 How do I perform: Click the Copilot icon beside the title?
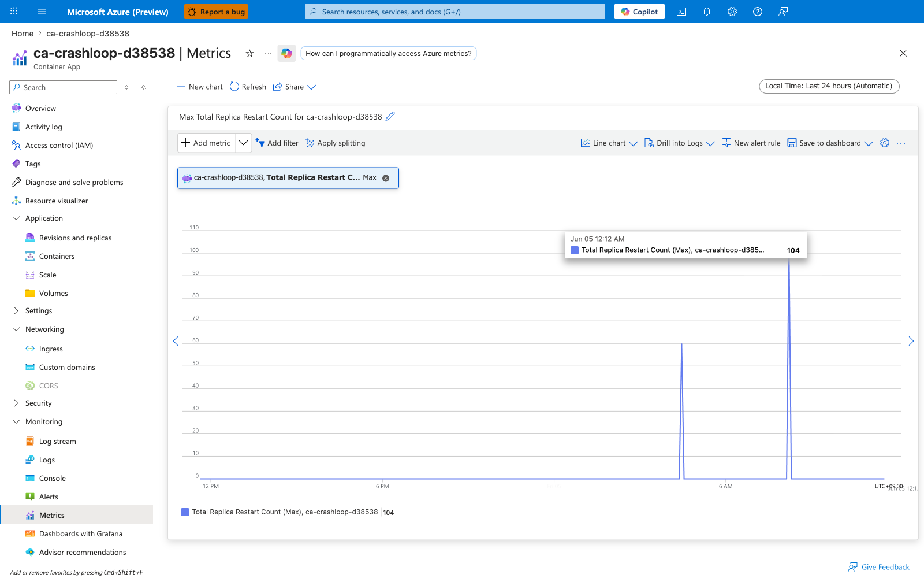click(x=286, y=53)
